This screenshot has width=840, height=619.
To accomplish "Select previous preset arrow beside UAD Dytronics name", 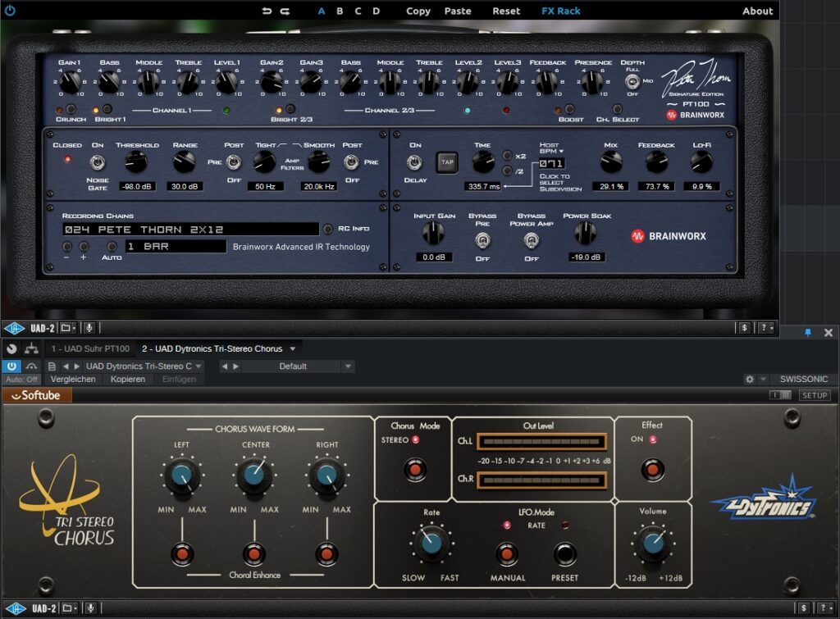I will pyautogui.click(x=66, y=366).
